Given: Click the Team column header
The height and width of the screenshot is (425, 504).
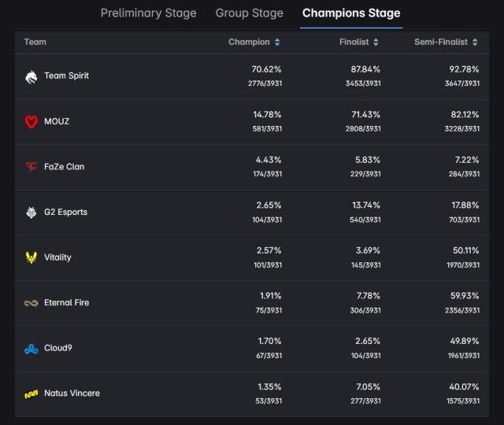Looking at the screenshot, I should click(35, 42).
